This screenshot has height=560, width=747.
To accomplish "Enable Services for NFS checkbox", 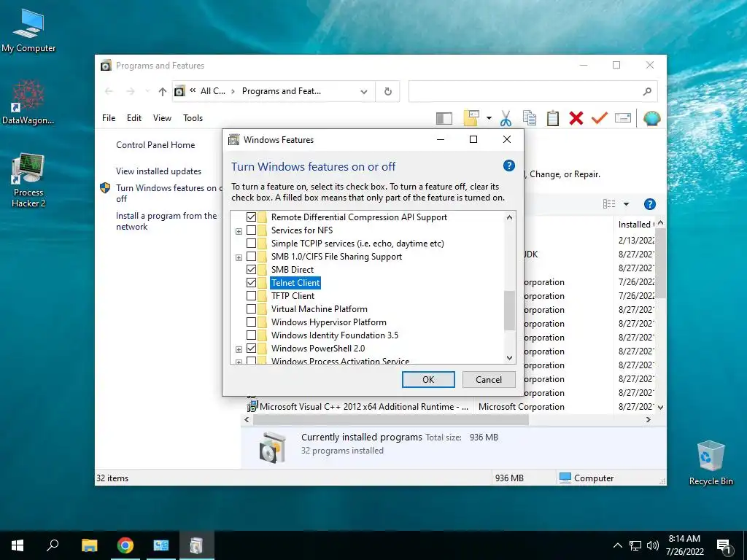I will [251, 230].
